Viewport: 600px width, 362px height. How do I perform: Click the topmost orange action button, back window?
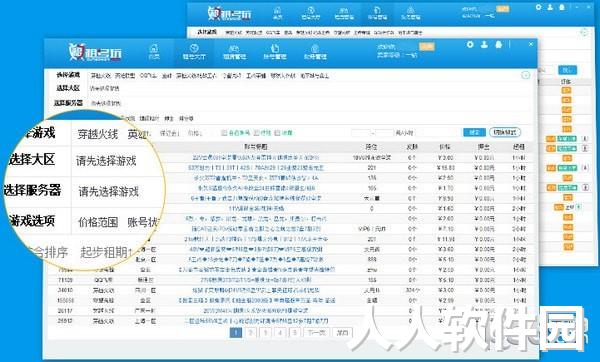[x=566, y=91]
